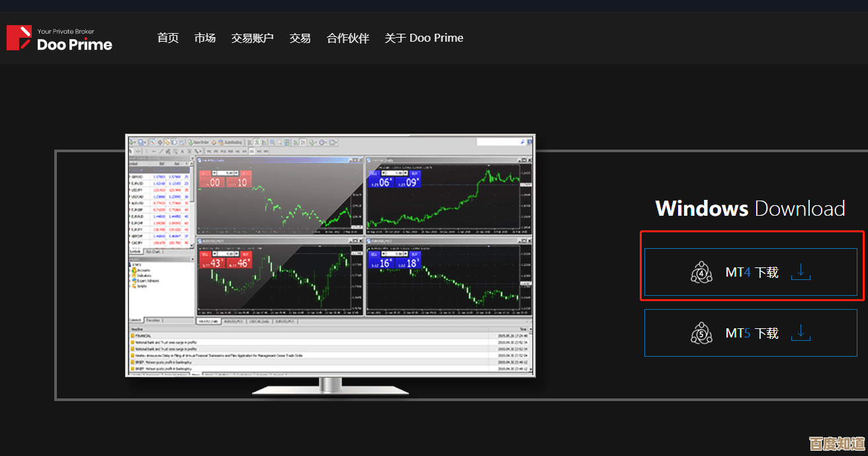Click the MetaTrader 5 round logo icon
The image size is (868, 456).
tap(701, 333)
